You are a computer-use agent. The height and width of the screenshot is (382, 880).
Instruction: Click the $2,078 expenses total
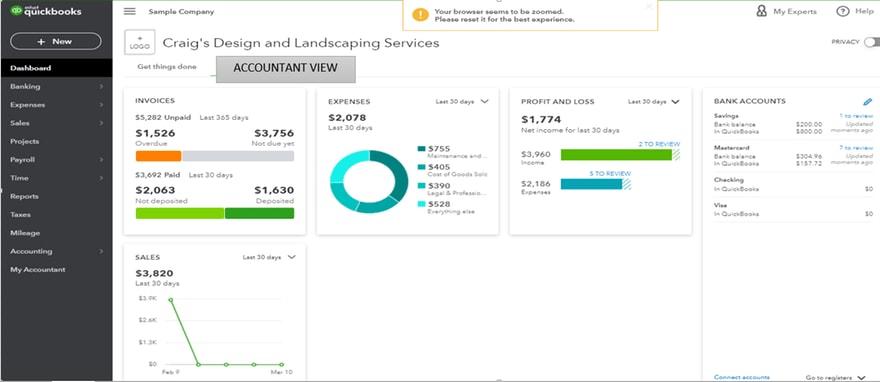[347, 118]
